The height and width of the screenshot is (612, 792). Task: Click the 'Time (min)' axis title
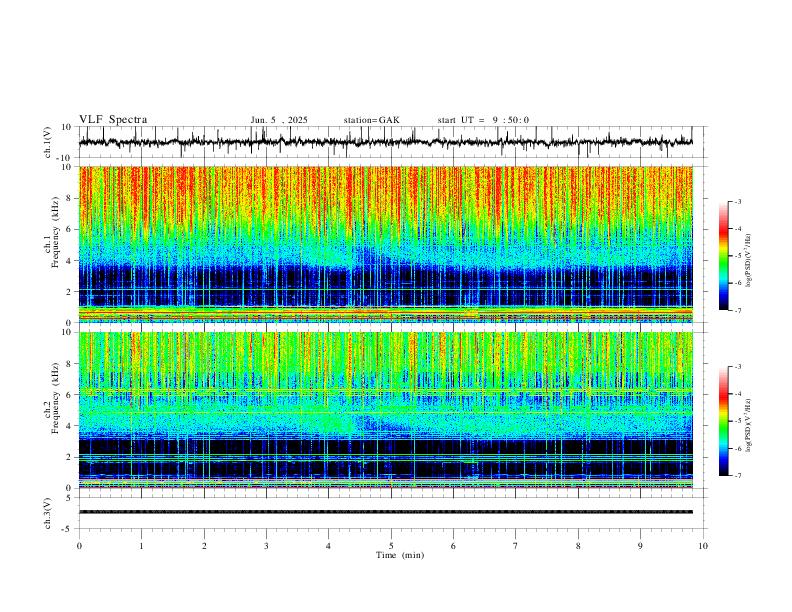point(400,555)
